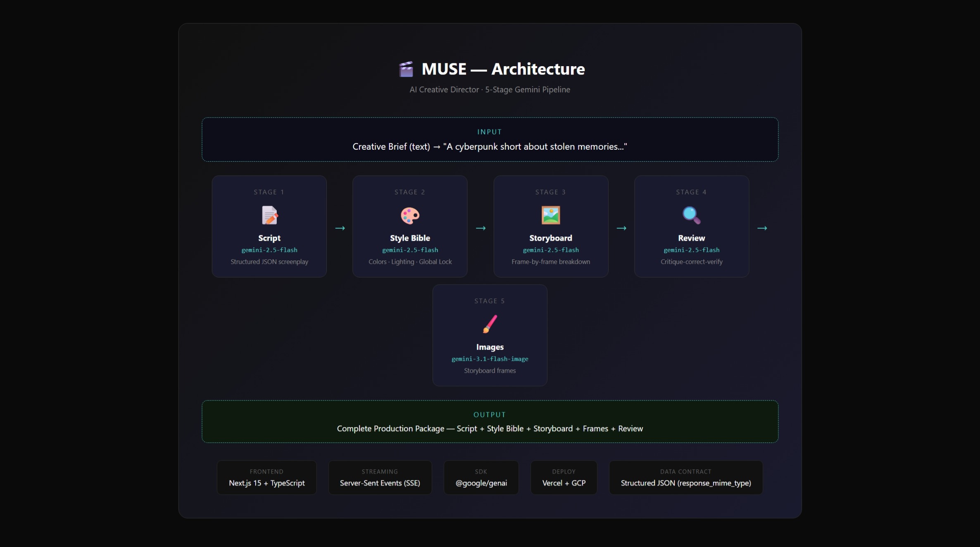Click Vercel + GCP text
This screenshot has width=980, height=547.
pos(564,483)
